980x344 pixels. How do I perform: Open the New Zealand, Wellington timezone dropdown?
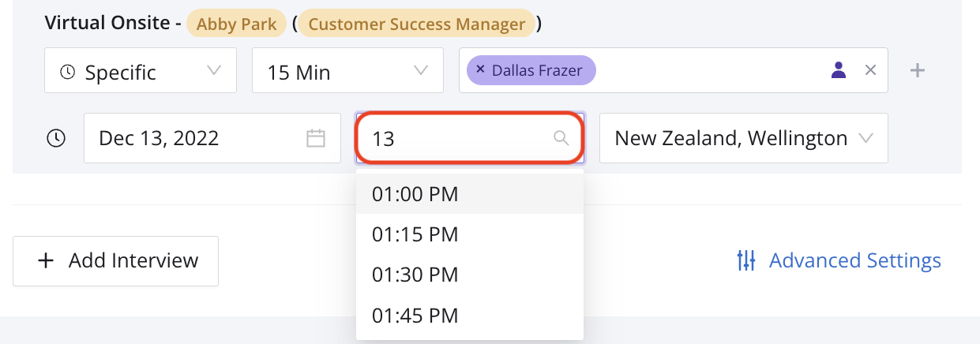point(743,138)
